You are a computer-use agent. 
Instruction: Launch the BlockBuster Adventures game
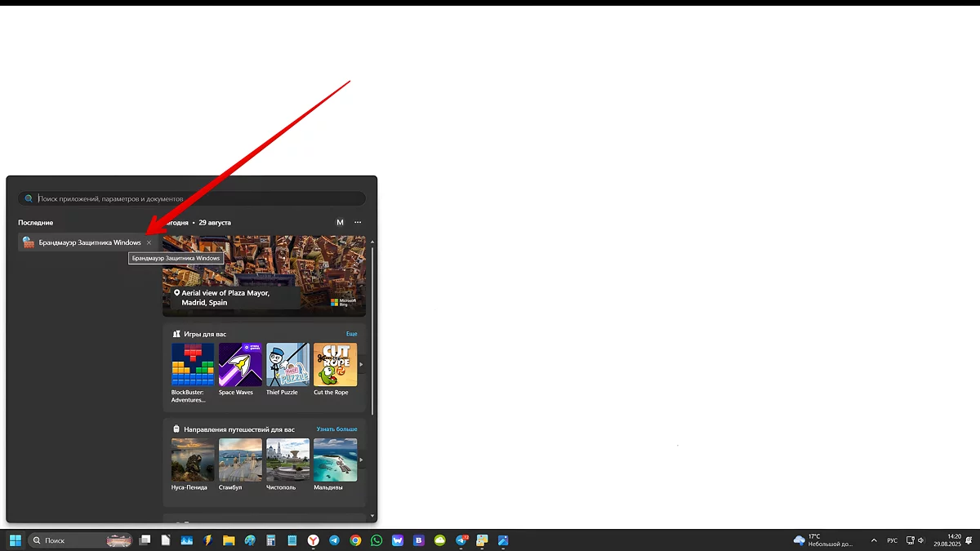pyautogui.click(x=193, y=365)
